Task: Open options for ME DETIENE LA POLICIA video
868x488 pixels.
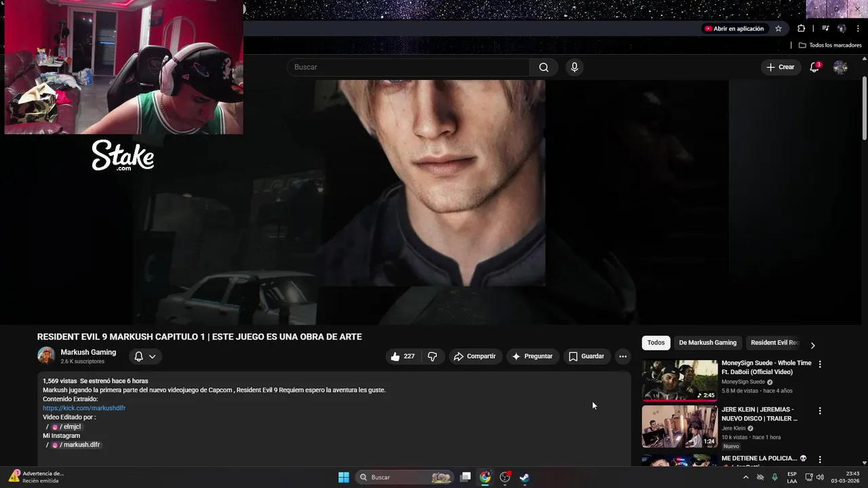Action: click(820, 460)
